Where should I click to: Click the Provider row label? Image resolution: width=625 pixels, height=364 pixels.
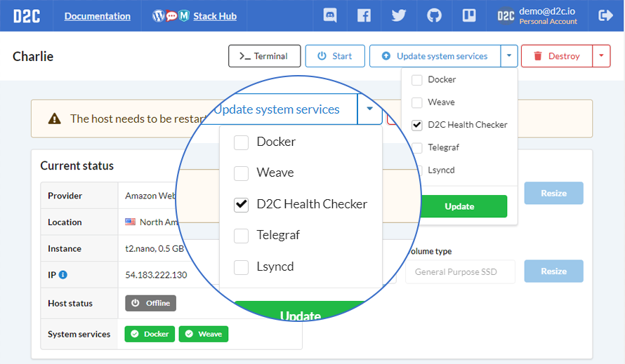[65, 196]
